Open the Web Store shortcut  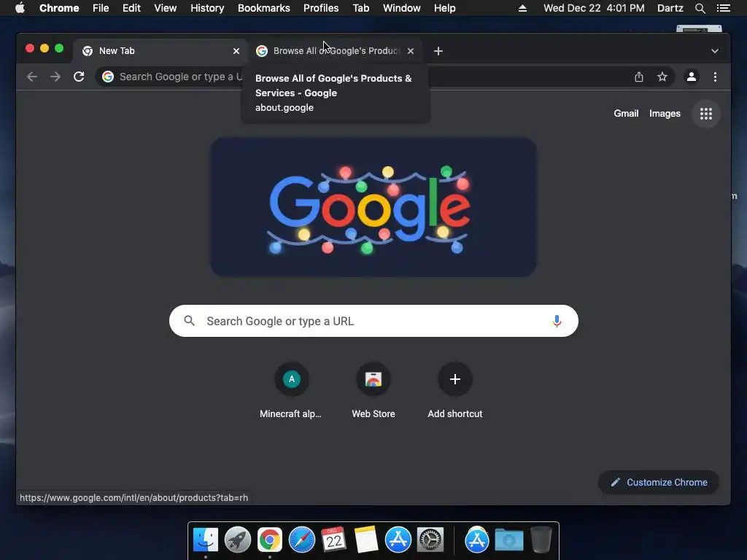(373, 391)
